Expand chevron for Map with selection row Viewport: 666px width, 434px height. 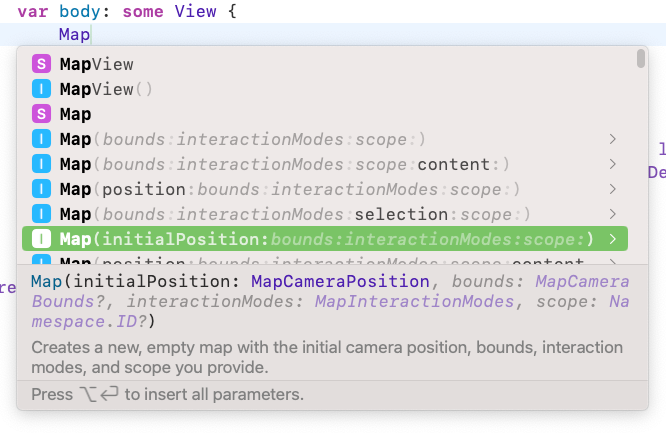[612, 214]
